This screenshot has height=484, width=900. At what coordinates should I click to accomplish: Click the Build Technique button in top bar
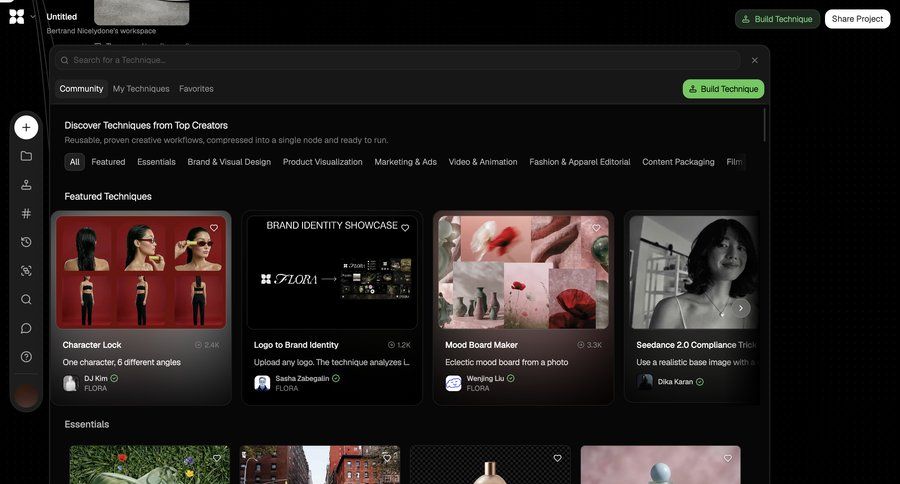[777, 19]
